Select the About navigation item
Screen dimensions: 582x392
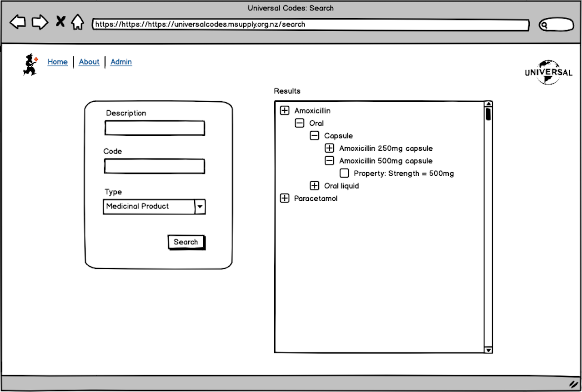tap(89, 62)
